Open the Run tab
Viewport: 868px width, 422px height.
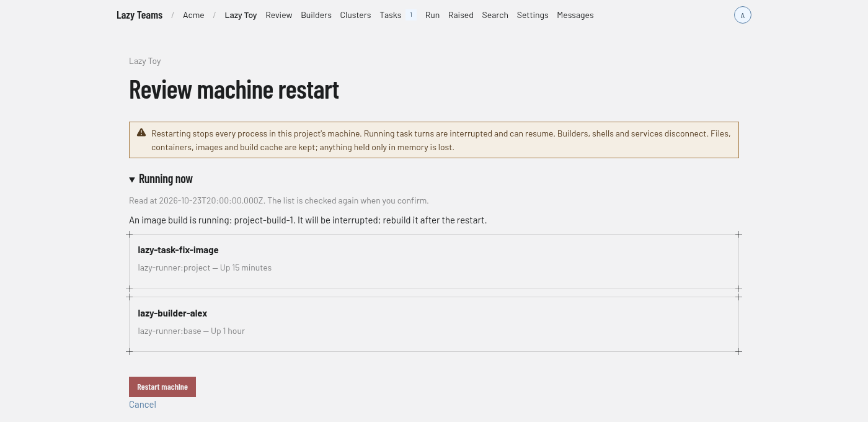(x=432, y=15)
